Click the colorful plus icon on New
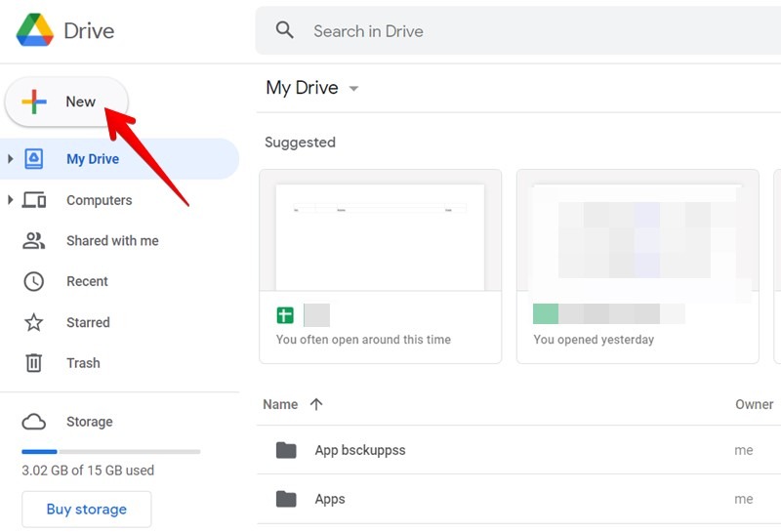781x532 pixels. pyautogui.click(x=34, y=102)
